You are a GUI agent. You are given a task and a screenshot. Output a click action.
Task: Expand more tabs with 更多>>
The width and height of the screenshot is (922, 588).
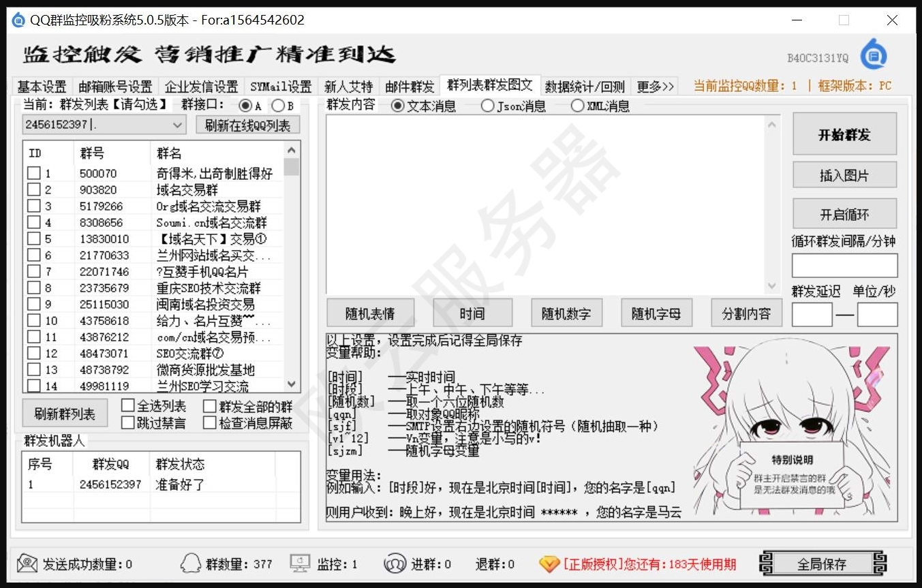pos(655,87)
